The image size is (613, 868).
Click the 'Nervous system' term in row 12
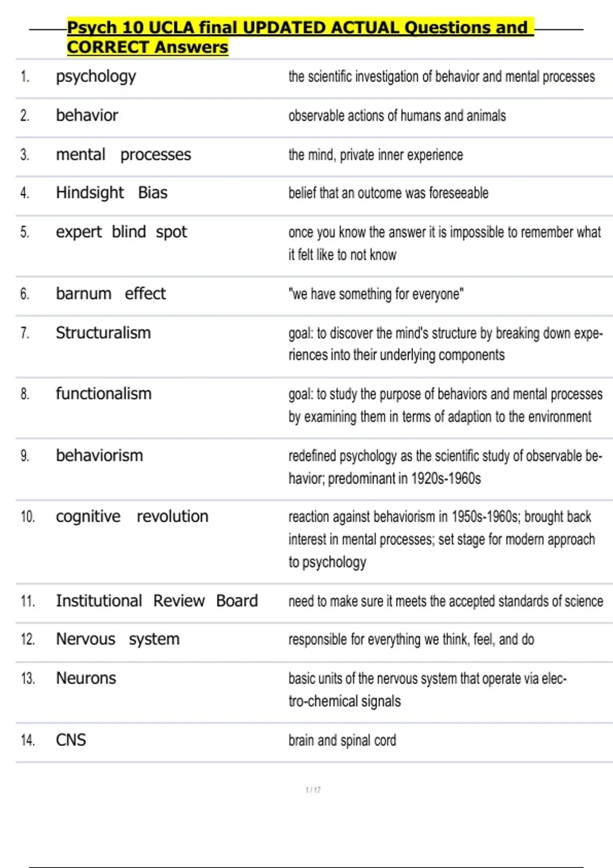point(118,639)
